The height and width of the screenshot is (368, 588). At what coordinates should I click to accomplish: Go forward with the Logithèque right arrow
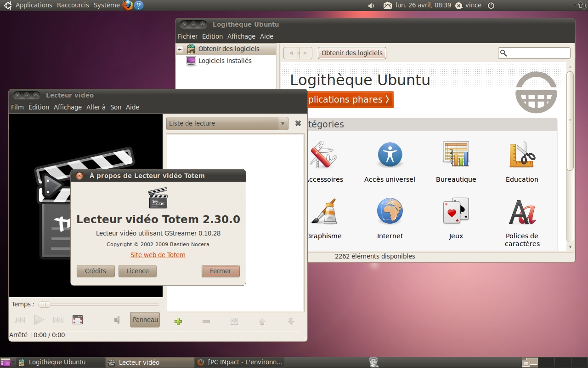coord(305,53)
